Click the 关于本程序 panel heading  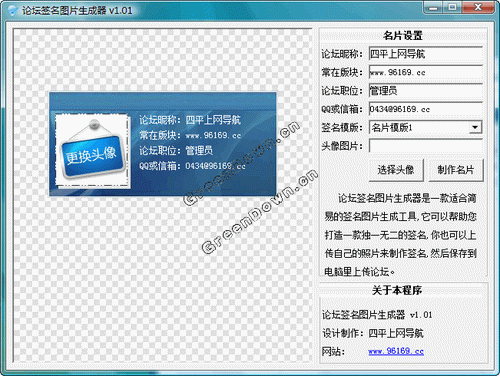(397, 290)
